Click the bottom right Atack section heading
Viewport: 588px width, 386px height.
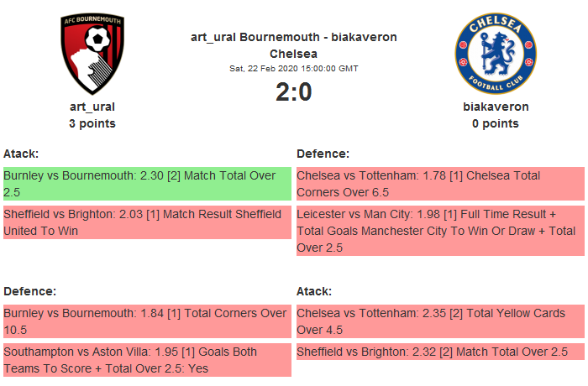point(314,291)
